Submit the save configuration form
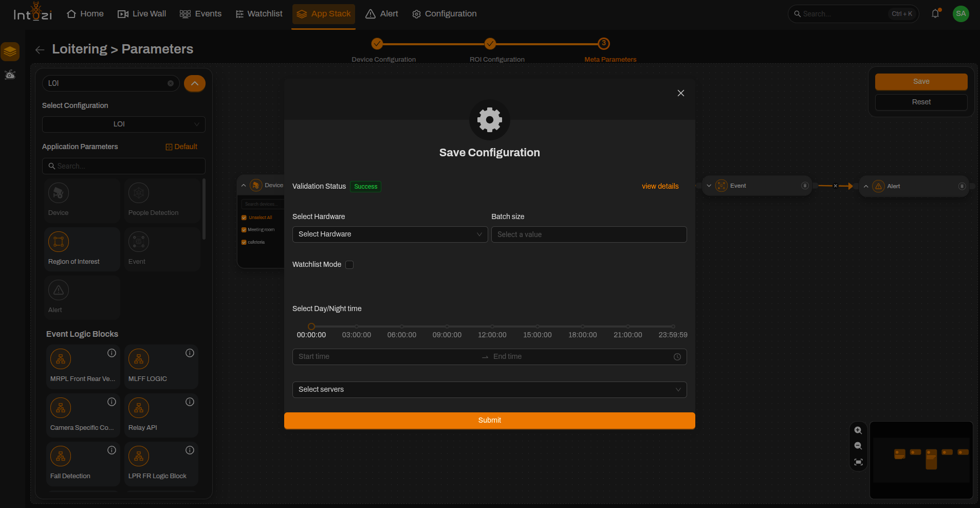 click(489, 421)
